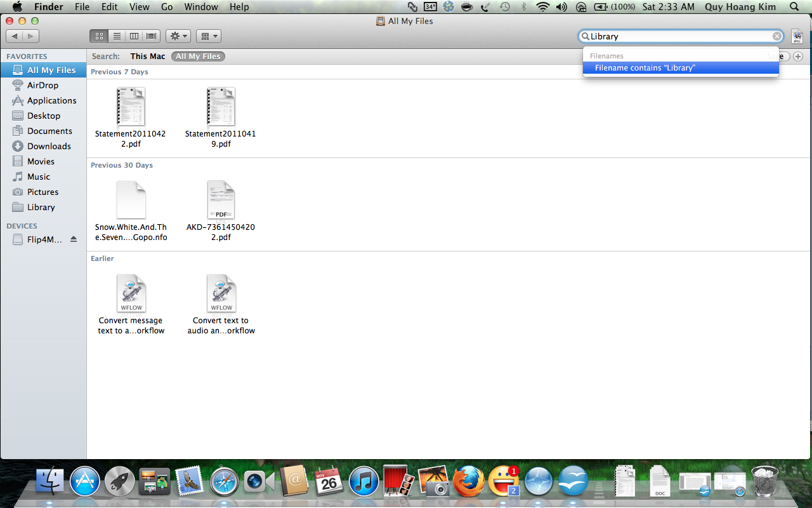The image size is (812, 508).
Task: Click the coffee cup menu bar icon
Action: click(467, 7)
